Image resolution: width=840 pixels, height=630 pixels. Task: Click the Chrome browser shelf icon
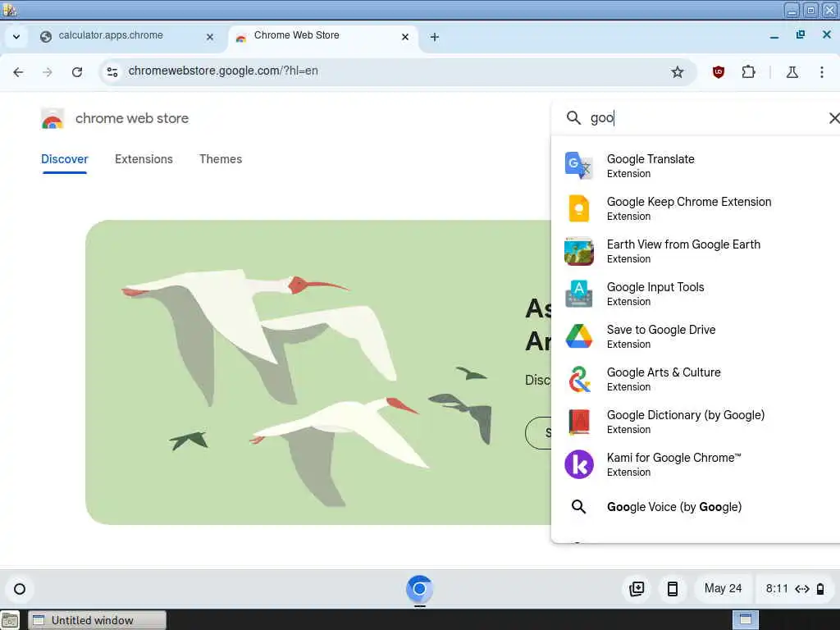point(419,589)
